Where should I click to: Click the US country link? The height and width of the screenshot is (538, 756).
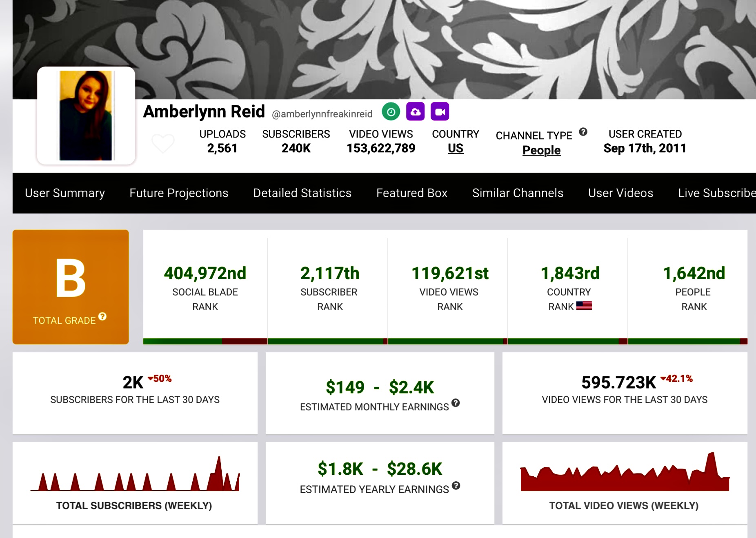[456, 148]
